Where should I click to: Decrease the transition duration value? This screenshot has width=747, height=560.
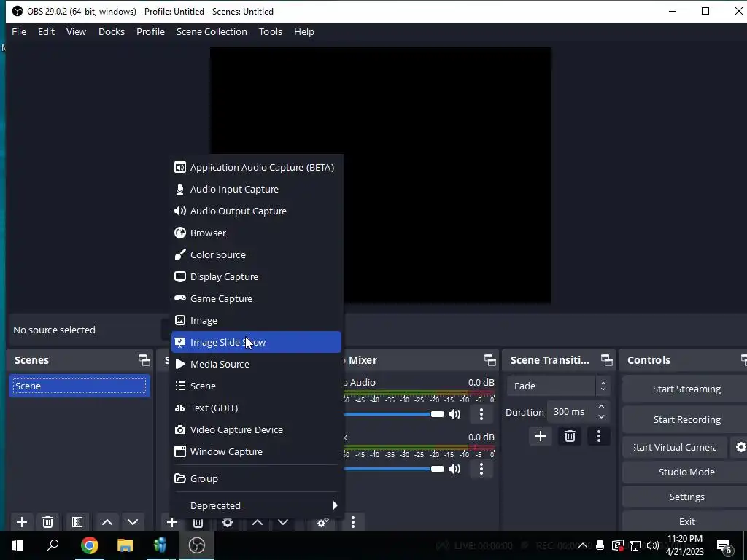tap(601, 417)
